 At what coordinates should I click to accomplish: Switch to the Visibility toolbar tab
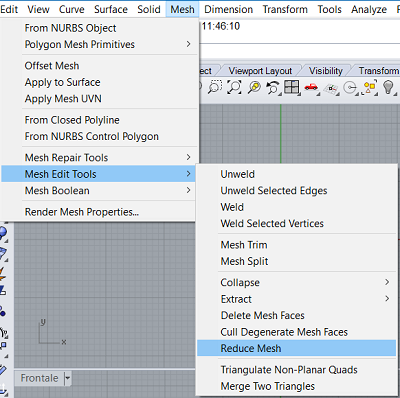pos(326,71)
